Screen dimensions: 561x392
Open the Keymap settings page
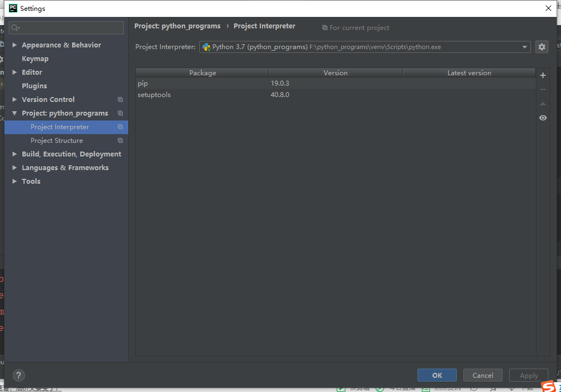(x=35, y=58)
